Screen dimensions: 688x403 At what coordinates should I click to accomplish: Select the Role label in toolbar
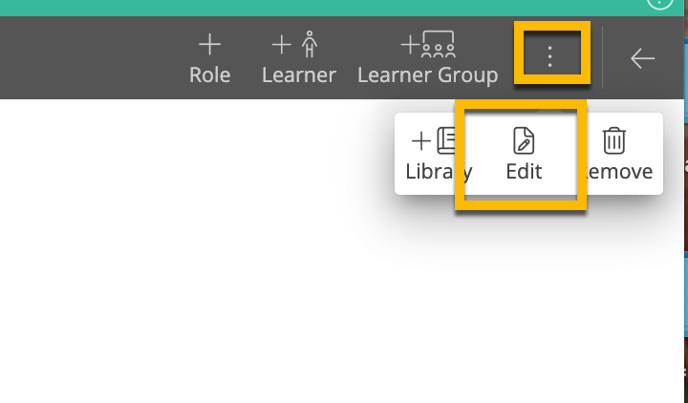click(210, 75)
